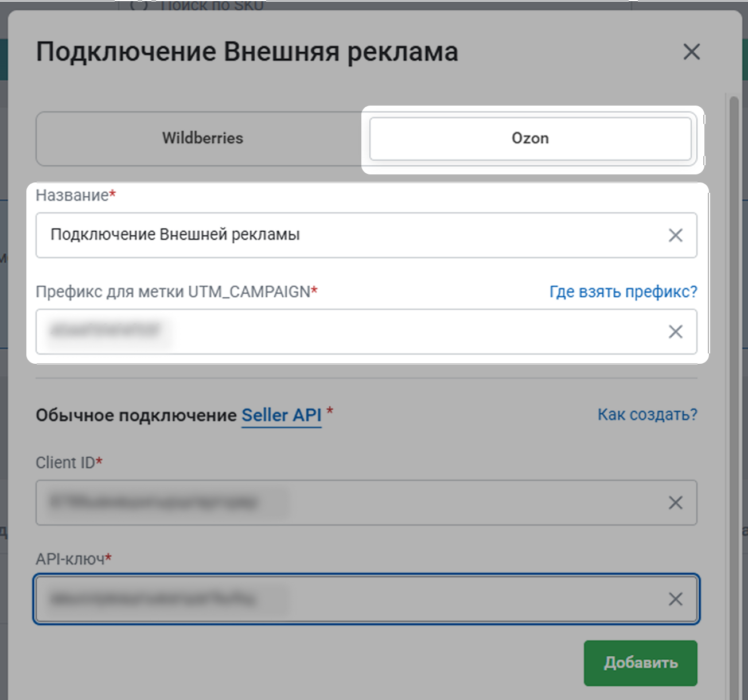The image size is (748, 700).
Task: Clear the API-ключ field
Action: coord(675,600)
